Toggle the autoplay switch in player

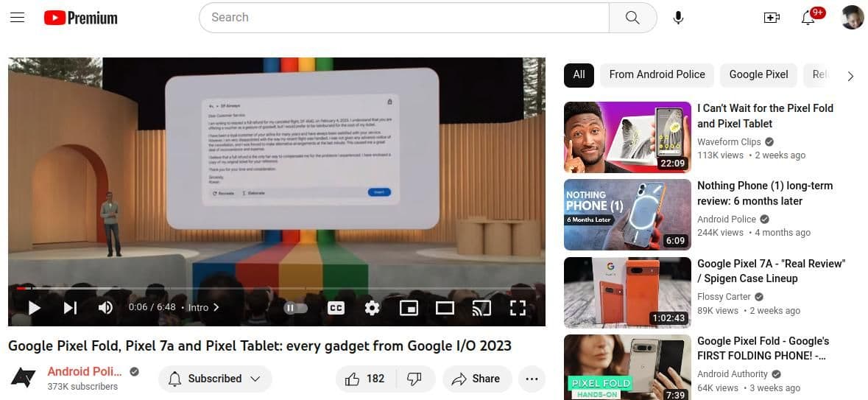296,307
